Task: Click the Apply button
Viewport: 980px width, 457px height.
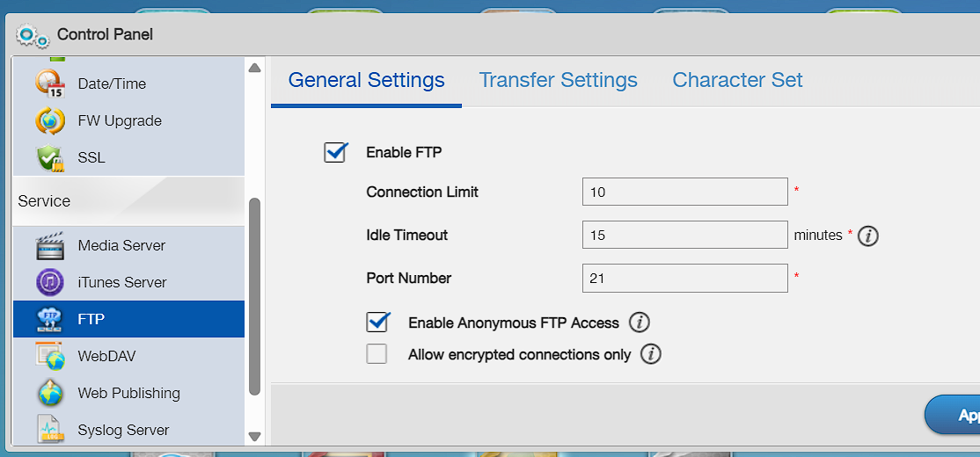Action: click(x=953, y=415)
